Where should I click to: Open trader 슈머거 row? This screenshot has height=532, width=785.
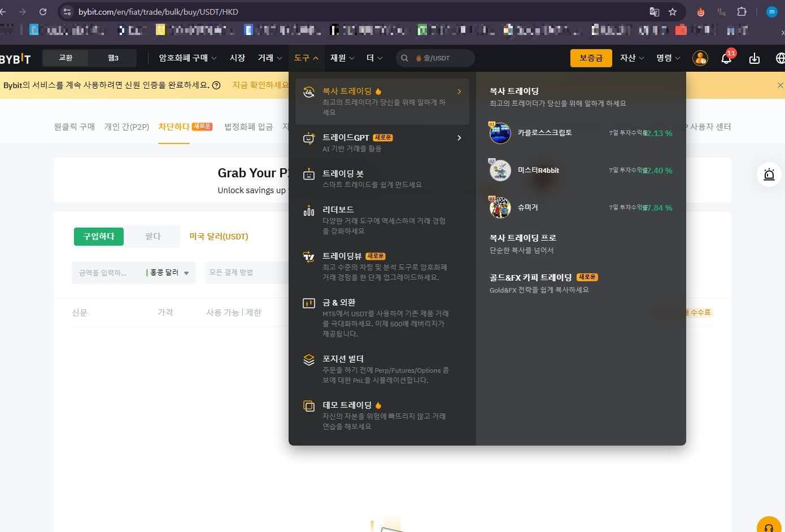point(581,208)
